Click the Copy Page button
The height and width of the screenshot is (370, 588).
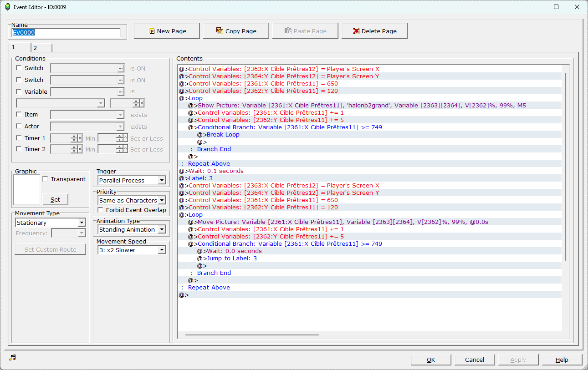click(236, 31)
